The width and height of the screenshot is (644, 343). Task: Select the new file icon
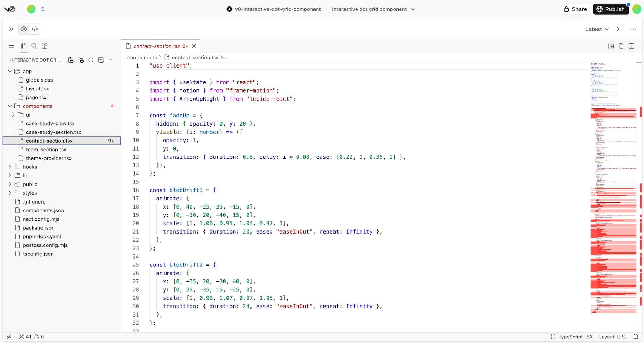70,60
